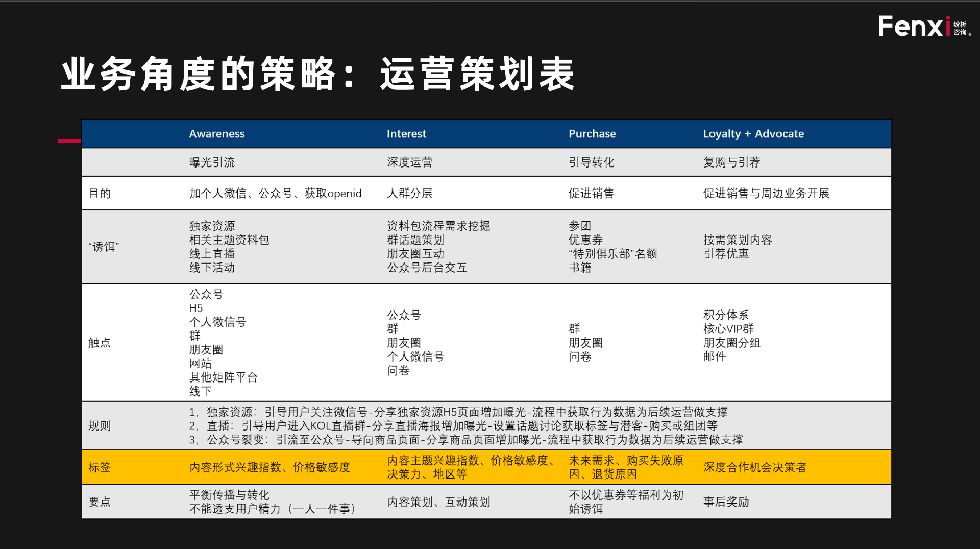The image size is (980, 549).
Task: Click the Fenxi logo in the corner
Action: click(923, 27)
